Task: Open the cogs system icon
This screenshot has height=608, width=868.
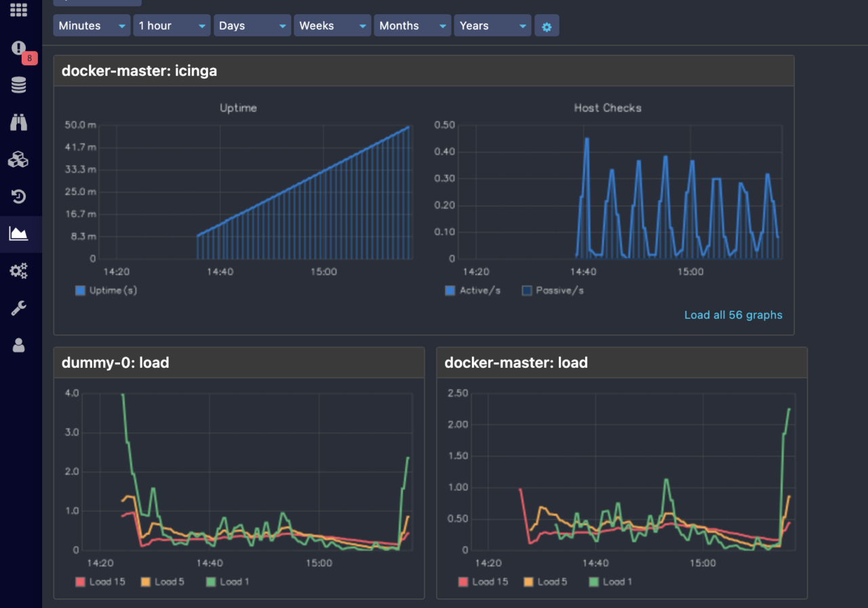Action: pyautogui.click(x=19, y=271)
